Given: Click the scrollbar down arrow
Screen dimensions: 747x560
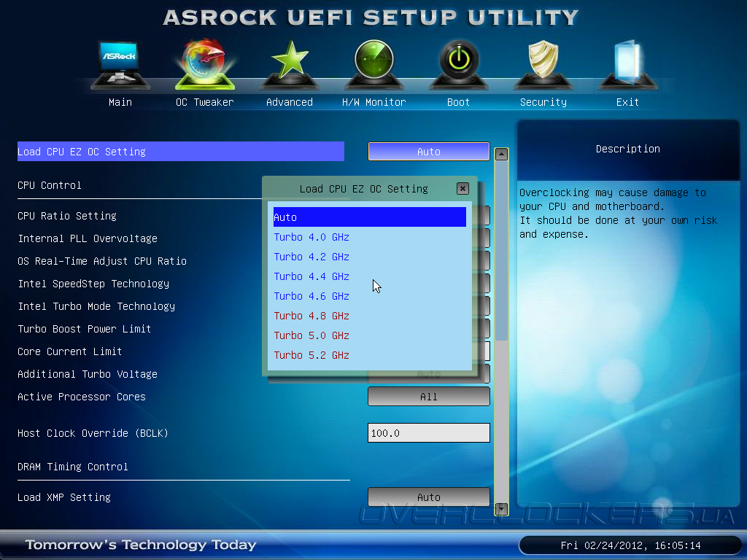Looking at the screenshot, I should coord(501,509).
